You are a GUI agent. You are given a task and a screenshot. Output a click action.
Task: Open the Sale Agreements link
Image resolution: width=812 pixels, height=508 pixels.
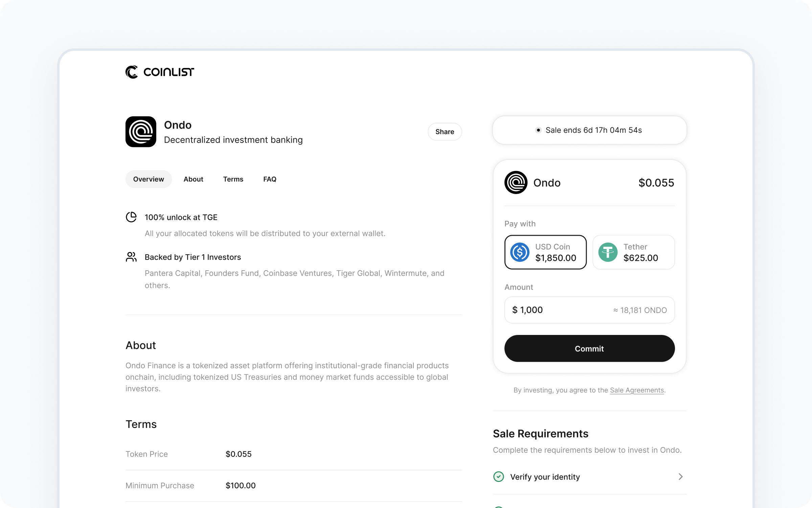pyautogui.click(x=637, y=390)
